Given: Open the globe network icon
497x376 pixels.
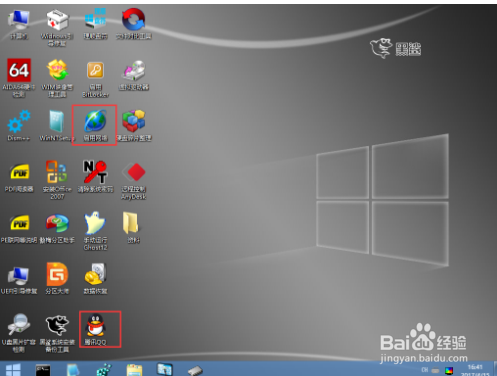Looking at the screenshot, I should click(95, 126).
